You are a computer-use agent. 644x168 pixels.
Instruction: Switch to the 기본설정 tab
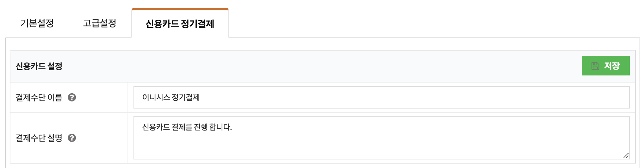tap(37, 23)
